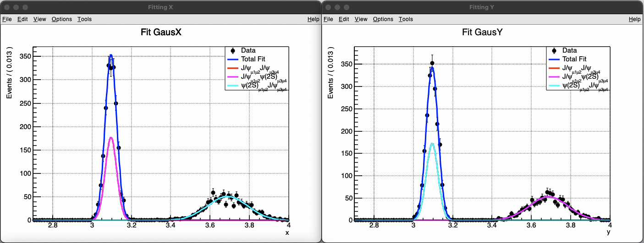Click cyan line sample in GausX legend

point(233,86)
